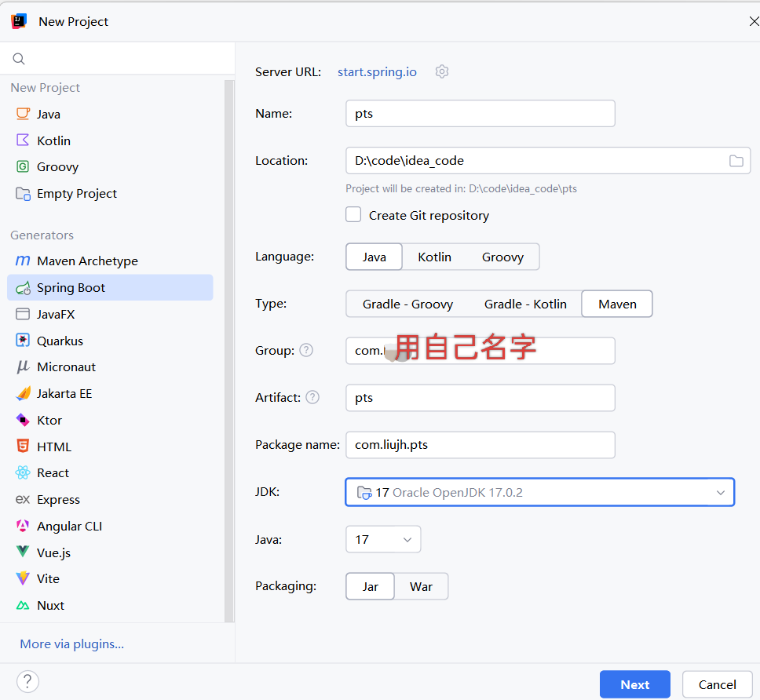Viewport: 760px width, 700px height.
Task: Show help for Artifact field
Action: (312, 397)
